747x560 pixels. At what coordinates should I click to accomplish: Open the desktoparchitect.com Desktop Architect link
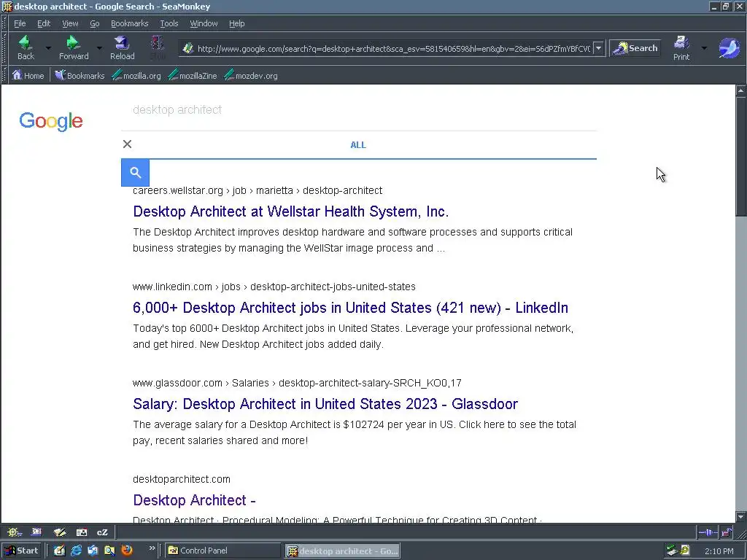point(194,500)
